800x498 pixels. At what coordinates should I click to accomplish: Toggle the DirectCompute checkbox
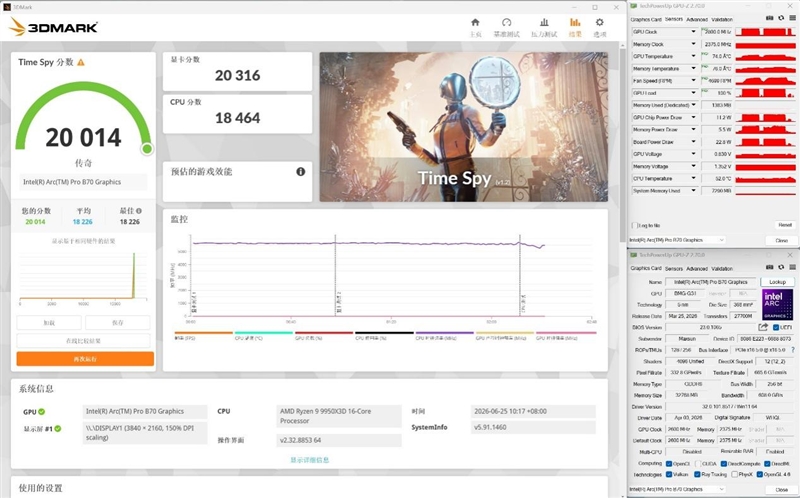click(723, 464)
